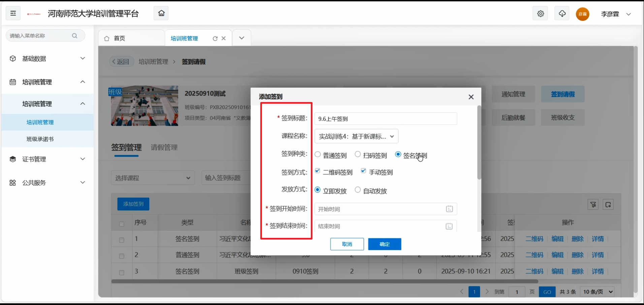Toggle the sidebar menu hamburger icon
The height and width of the screenshot is (305, 644).
coord(13,13)
